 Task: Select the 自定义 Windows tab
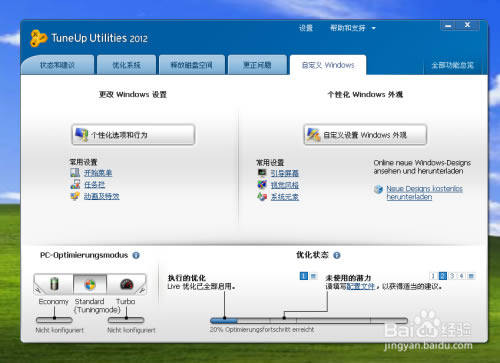328,65
